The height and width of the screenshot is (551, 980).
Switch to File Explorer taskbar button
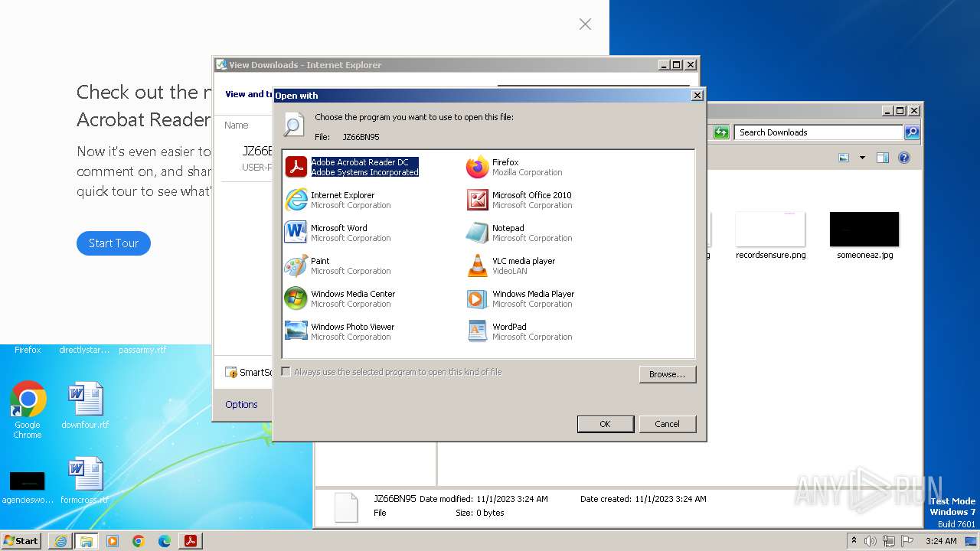click(x=87, y=541)
